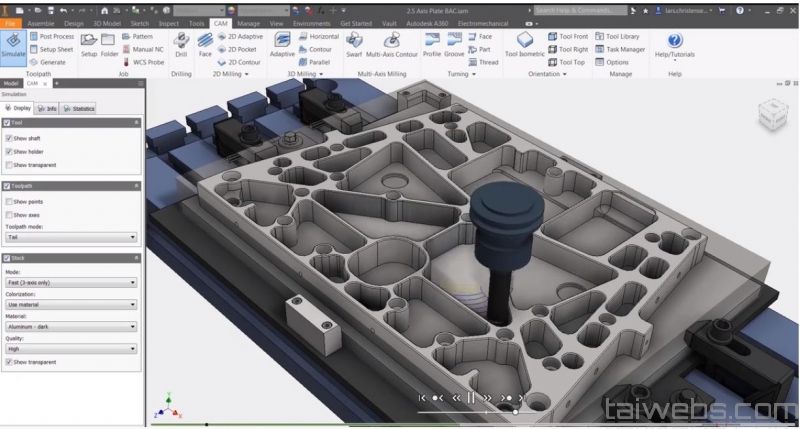The height and width of the screenshot is (429, 800).
Task: Enable the Show points checkbox
Action: point(9,201)
